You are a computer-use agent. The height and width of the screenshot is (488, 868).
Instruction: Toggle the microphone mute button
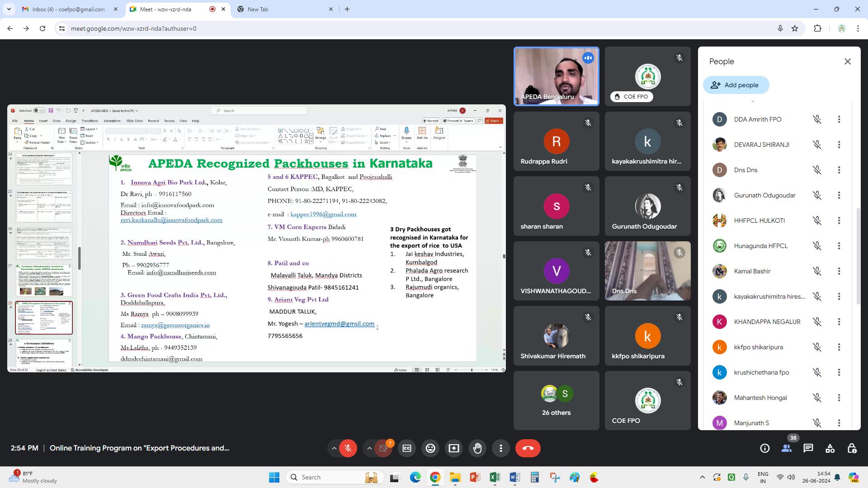[x=348, y=448]
